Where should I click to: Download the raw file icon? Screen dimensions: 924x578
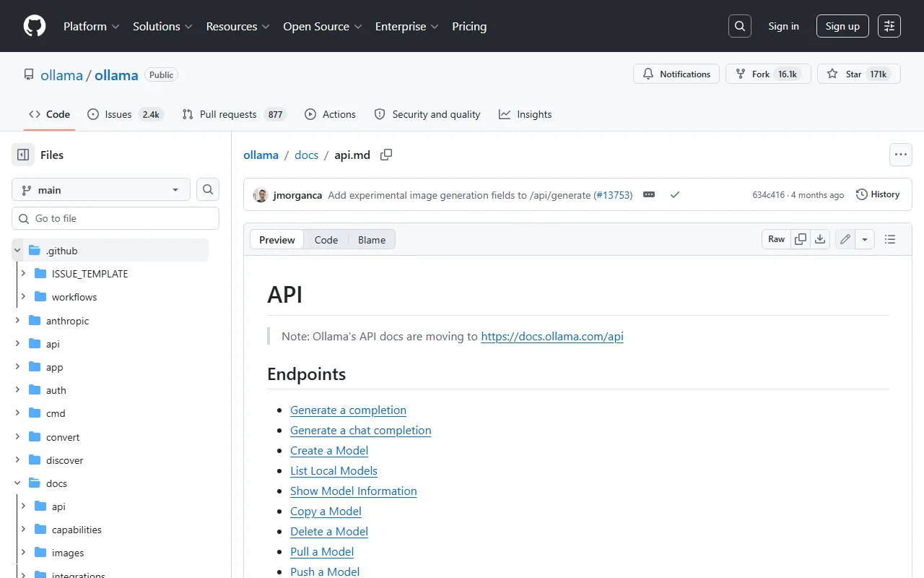tap(820, 239)
